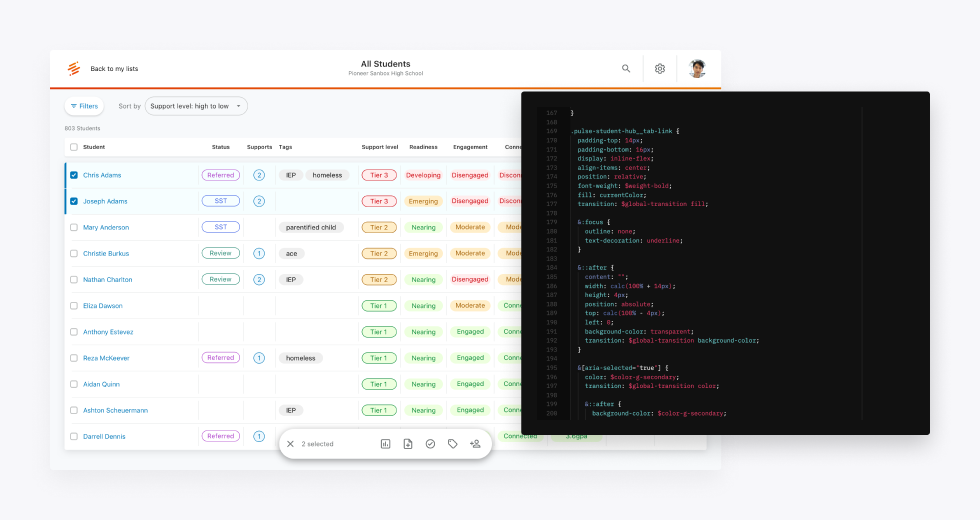Open supports count badge for Chris Adams

pos(259,175)
